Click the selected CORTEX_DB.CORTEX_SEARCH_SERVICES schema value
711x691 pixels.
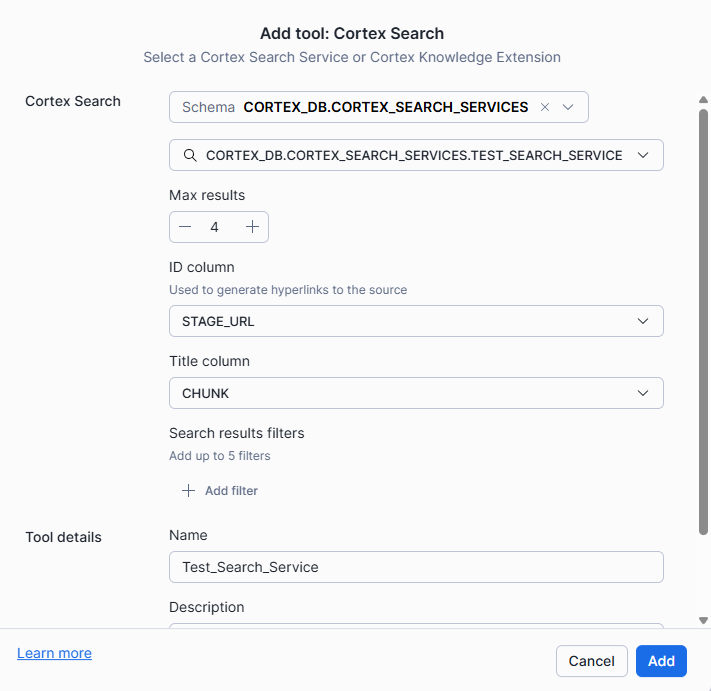[x=386, y=107]
